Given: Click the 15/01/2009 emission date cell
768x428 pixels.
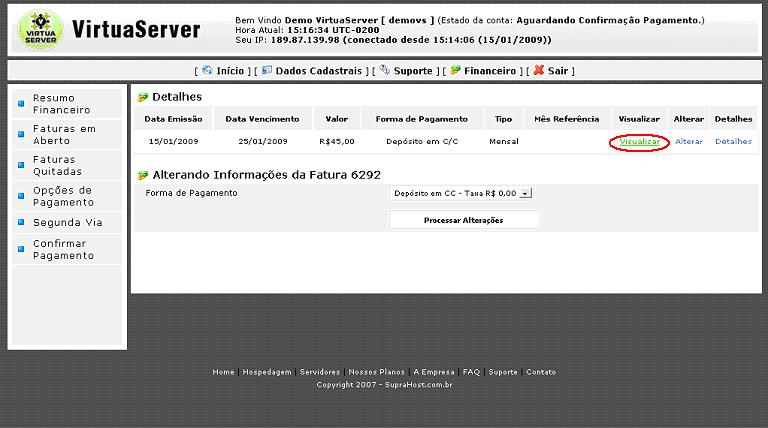Looking at the screenshot, I should tap(173, 142).
